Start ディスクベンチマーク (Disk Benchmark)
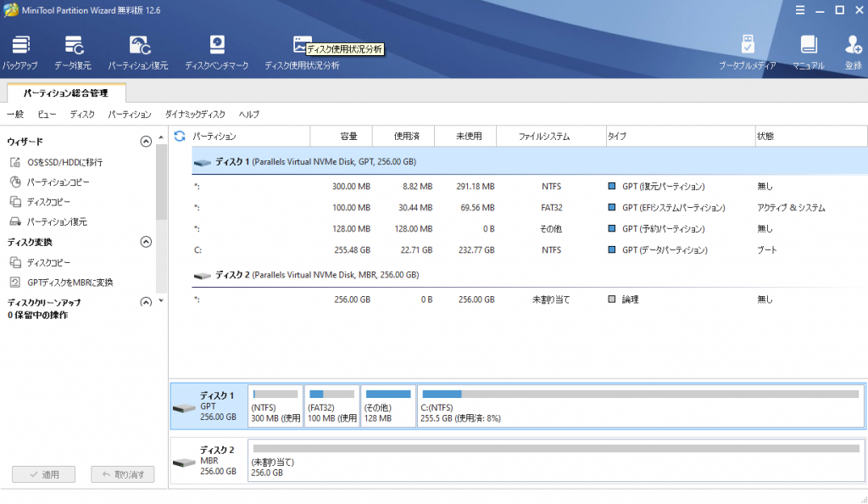This screenshot has height=504, width=868. point(216,52)
